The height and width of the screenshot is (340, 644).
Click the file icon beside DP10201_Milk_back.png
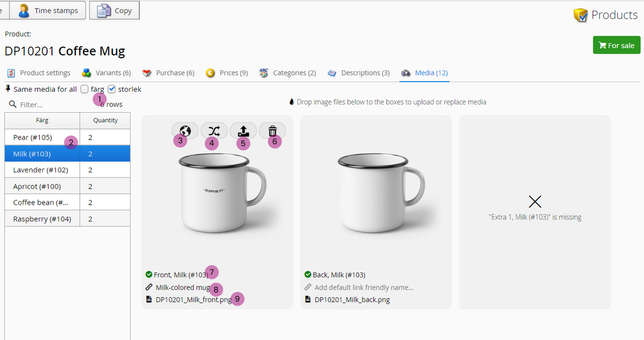(x=308, y=299)
